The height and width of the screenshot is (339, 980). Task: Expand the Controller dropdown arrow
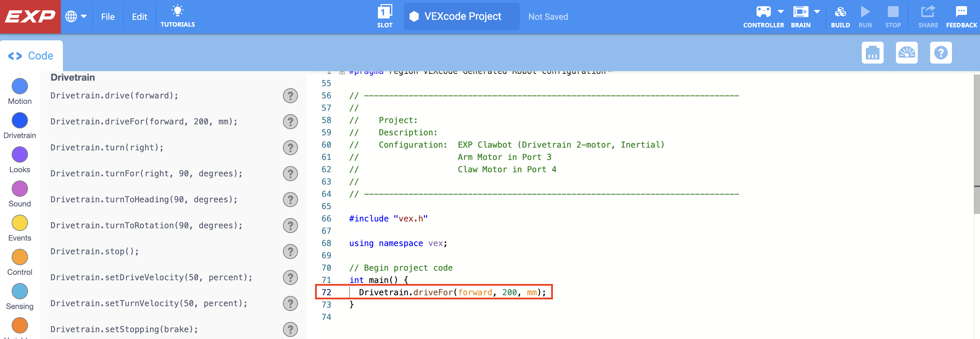780,11
